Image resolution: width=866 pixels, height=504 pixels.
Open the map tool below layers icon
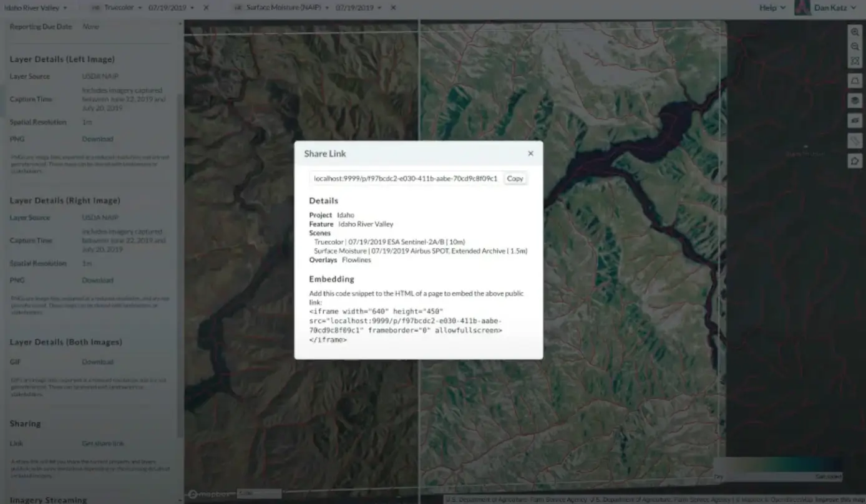point(855,120)
